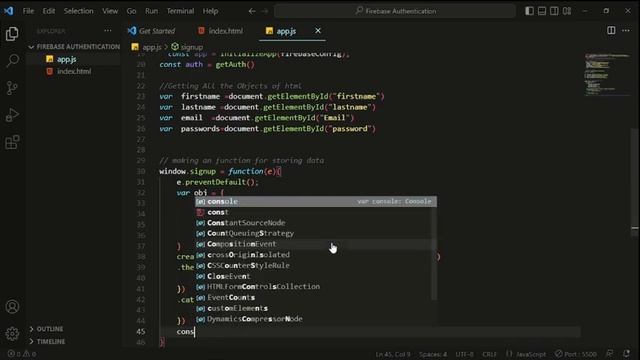640x360 pixels.
Task: Open the File menu
Action: [28, 11]
